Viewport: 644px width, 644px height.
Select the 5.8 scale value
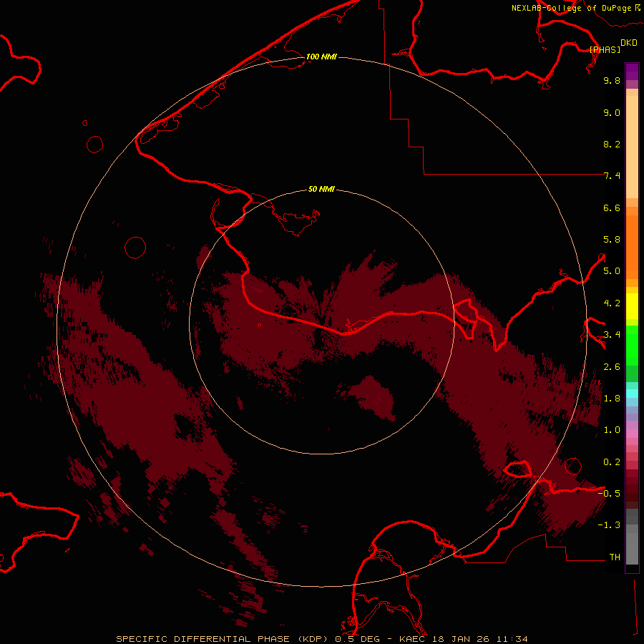pyautogui.click(x=612, y=240)
